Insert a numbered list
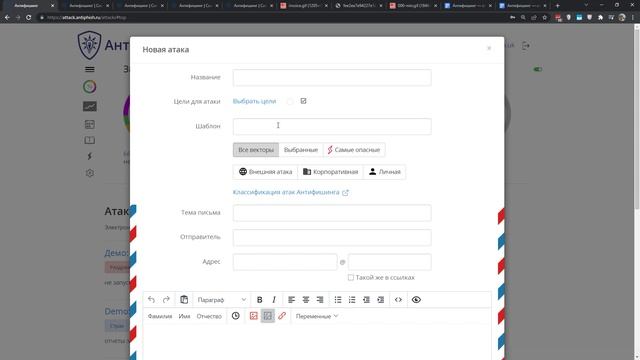640x360 pixels. pos(352,300)
